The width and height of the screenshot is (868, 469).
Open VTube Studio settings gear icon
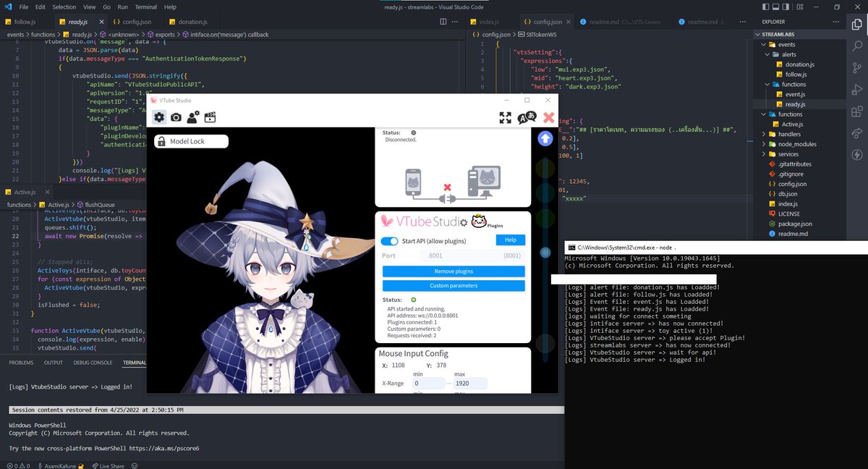pos(159,117)
